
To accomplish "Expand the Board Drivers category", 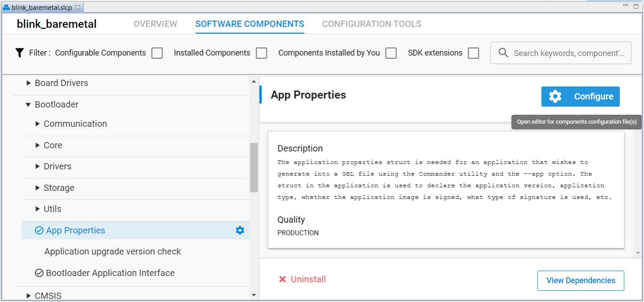I will click(x=28, y=82).
